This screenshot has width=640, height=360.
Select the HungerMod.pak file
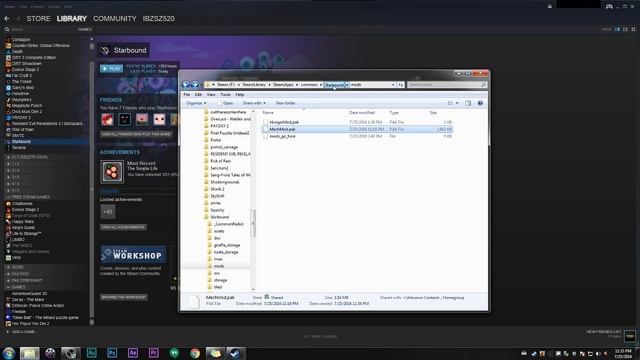click(284, 122)
